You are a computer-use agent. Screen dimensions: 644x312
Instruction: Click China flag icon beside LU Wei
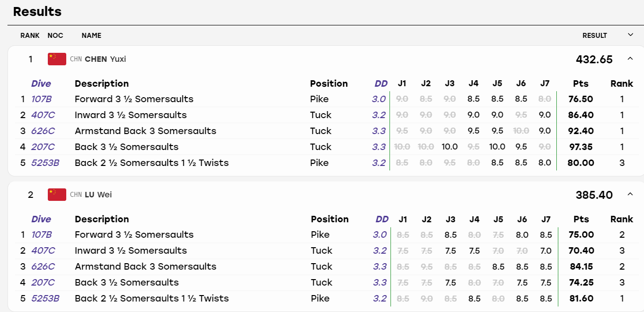pos(57,194)
